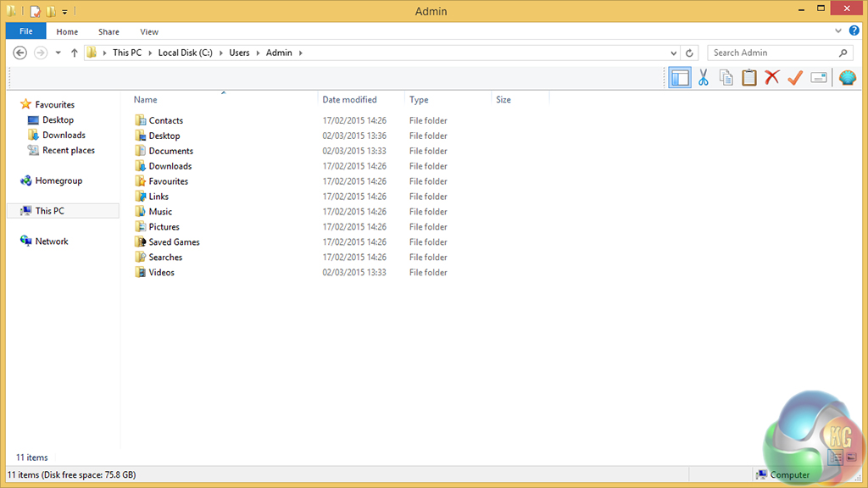Select the Favourites folder in file list
This screenshot has width=868, height=488.
point(292,181)
